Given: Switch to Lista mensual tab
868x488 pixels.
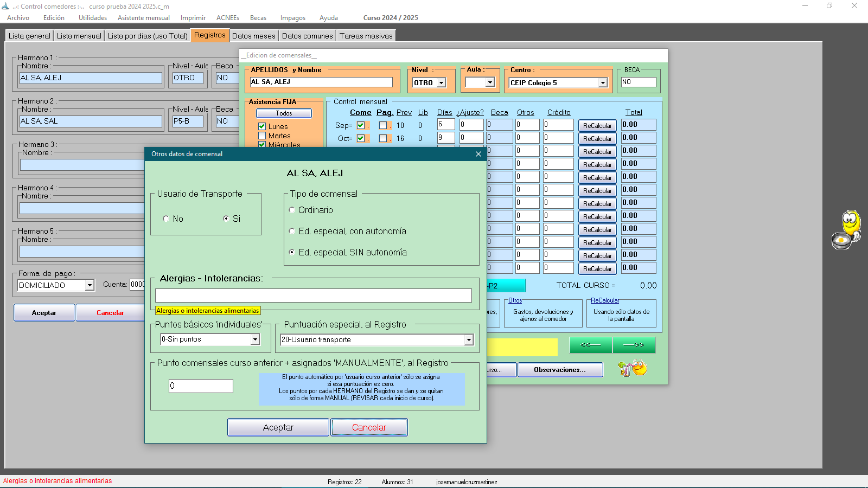Looking at the screenshot, I should pyautogui.click(x=79, y=36).
